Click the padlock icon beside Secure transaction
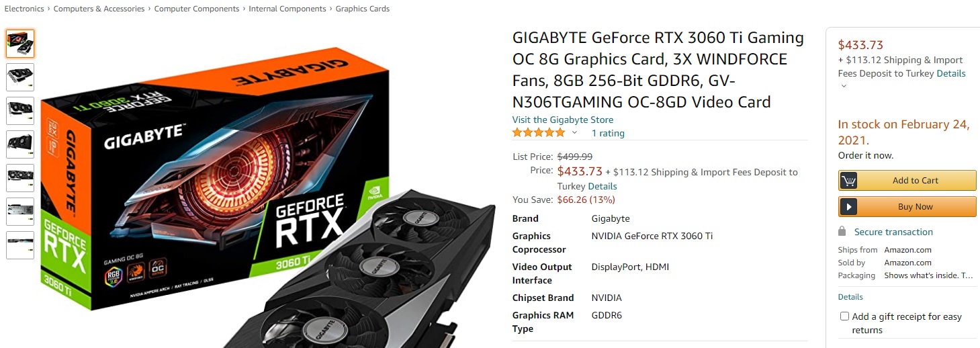980x348 pixels. pos(842,231)
